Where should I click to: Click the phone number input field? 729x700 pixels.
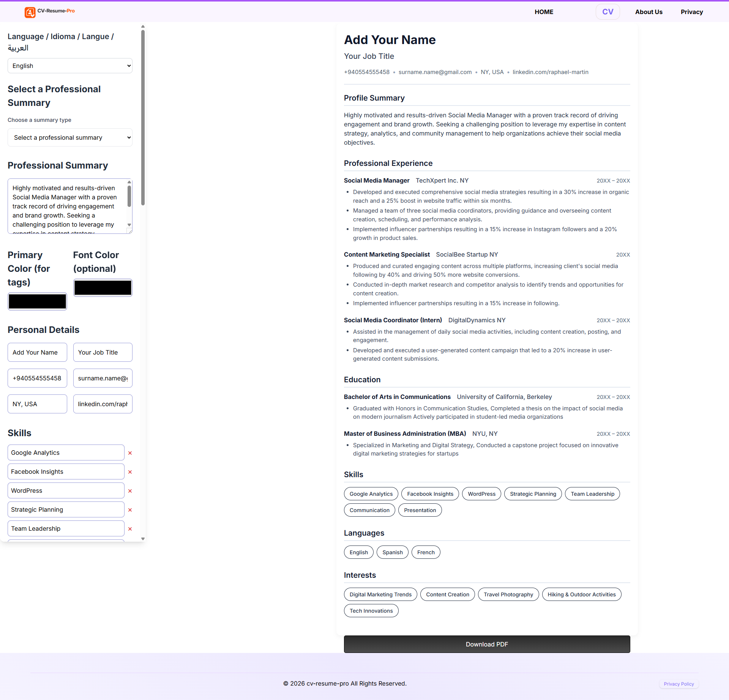pos(37,378)
